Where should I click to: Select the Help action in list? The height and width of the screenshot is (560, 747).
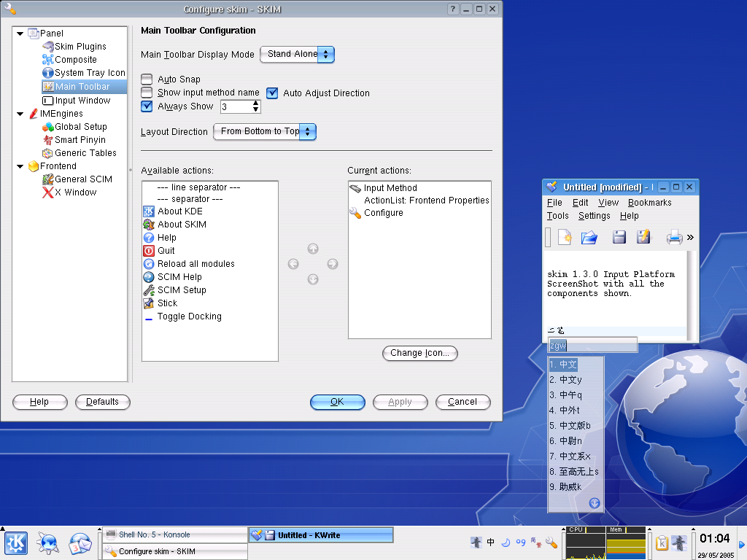click(x=160, y=238)
